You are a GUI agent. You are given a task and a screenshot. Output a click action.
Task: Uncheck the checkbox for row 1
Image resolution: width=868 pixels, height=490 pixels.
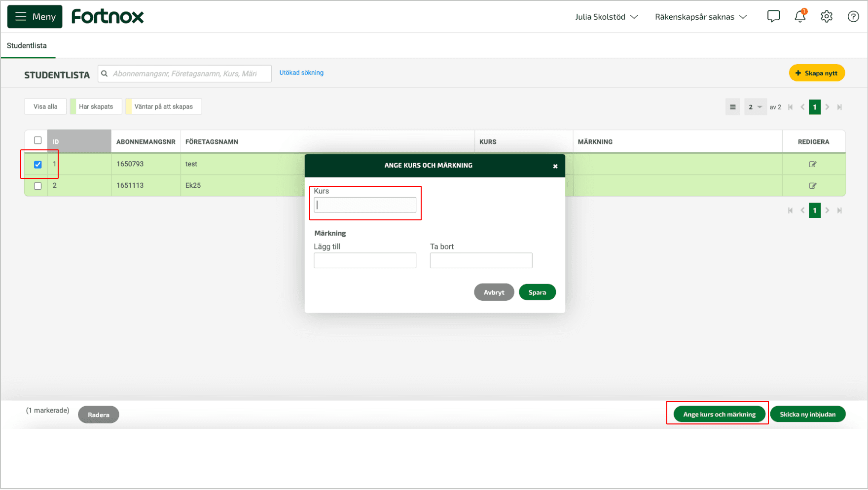37,164
